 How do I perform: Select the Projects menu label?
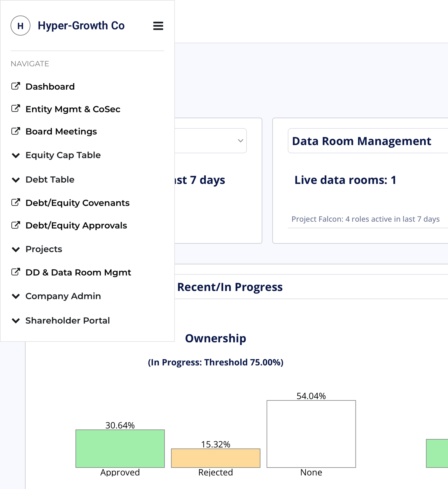click(x=44, y=249)
